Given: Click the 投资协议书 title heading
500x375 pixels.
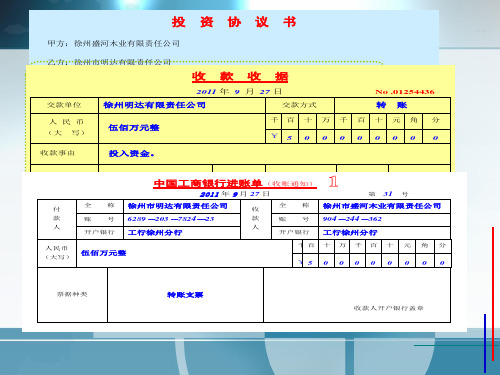Looking at the screenshot, I should (x=234, y=22).
